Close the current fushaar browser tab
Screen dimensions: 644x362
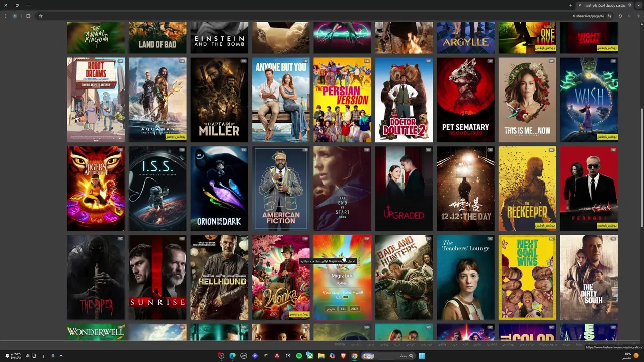(x=580, y=5)
